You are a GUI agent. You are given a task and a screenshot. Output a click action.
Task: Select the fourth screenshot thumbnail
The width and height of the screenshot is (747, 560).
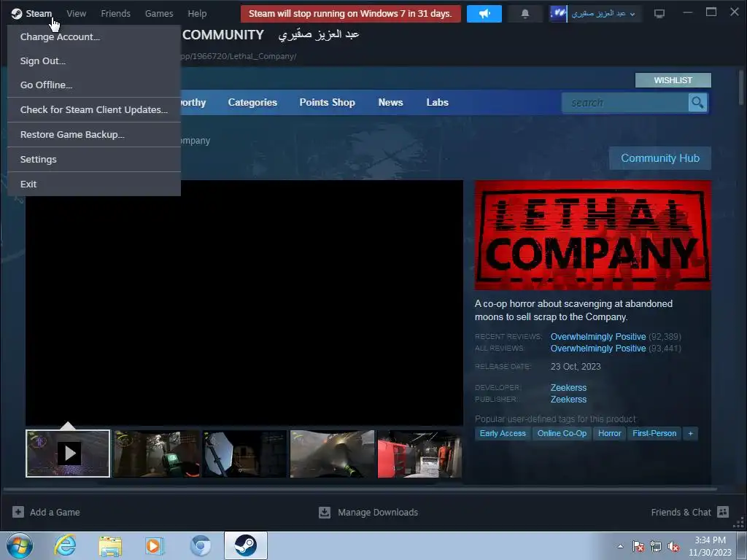[x=332, y=454]
